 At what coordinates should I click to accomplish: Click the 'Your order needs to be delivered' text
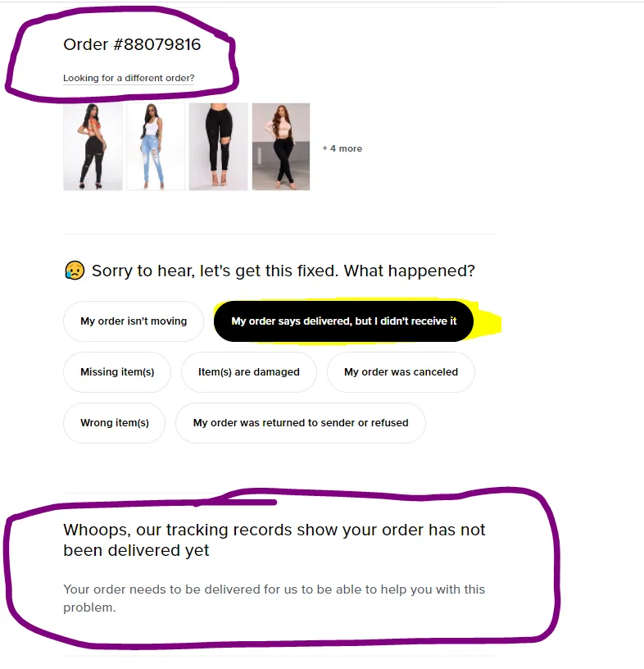click(274, 598)
